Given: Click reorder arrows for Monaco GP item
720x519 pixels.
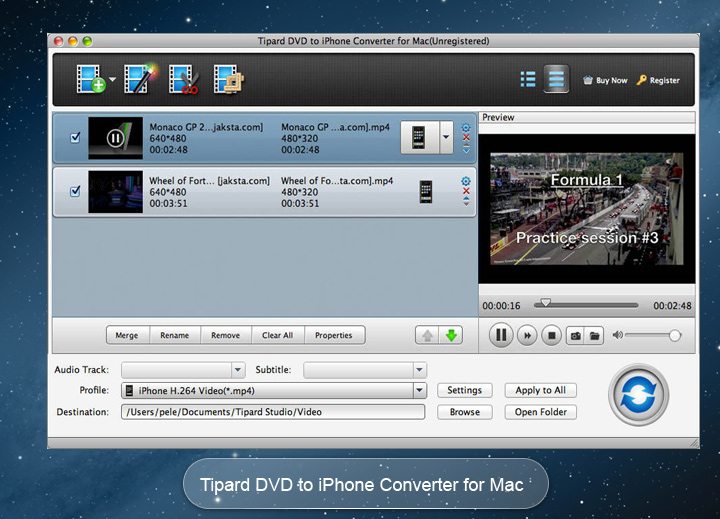Looking at the screenshot, I should click(x=466, y=148).
